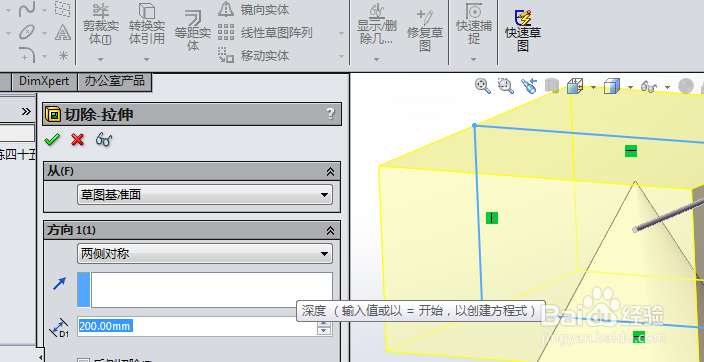Open the 两侧对称 end condition dropdown

pyautogui.click(x=205, y=254)
